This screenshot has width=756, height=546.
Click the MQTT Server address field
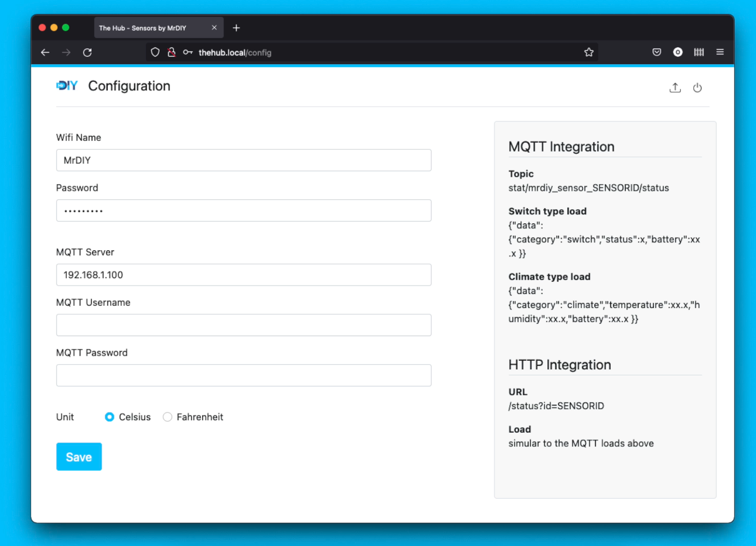[x=244, y=274]
